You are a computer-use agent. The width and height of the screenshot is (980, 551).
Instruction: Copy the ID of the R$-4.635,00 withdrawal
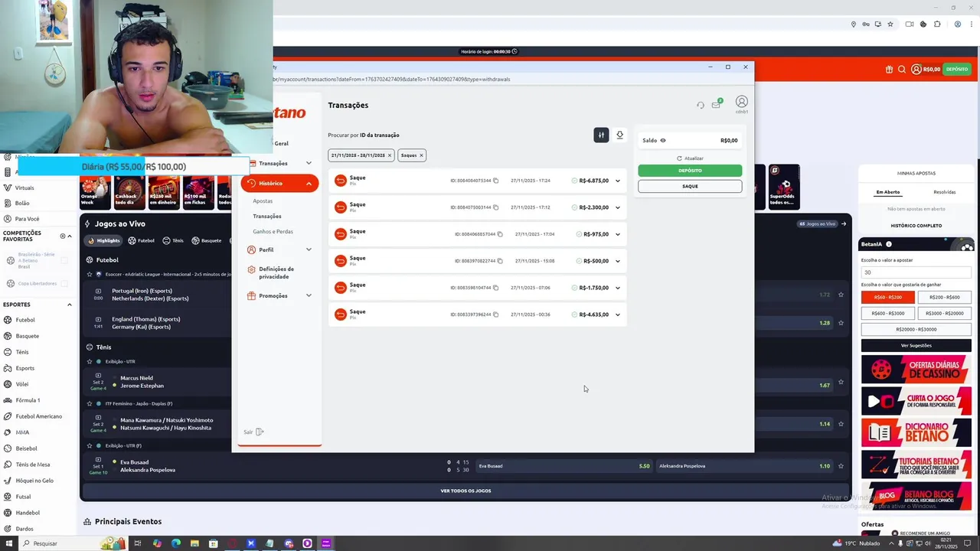click(x=496, y=315)
